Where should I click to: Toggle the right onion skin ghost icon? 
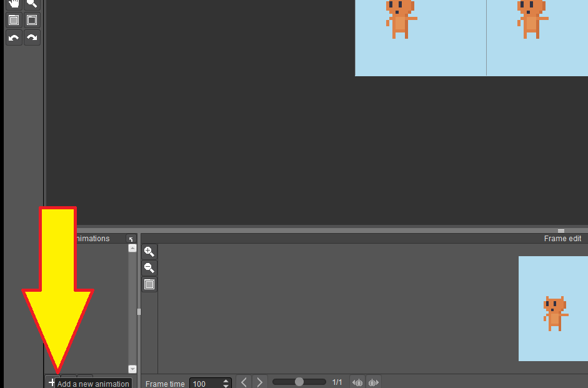pos(373,382)
